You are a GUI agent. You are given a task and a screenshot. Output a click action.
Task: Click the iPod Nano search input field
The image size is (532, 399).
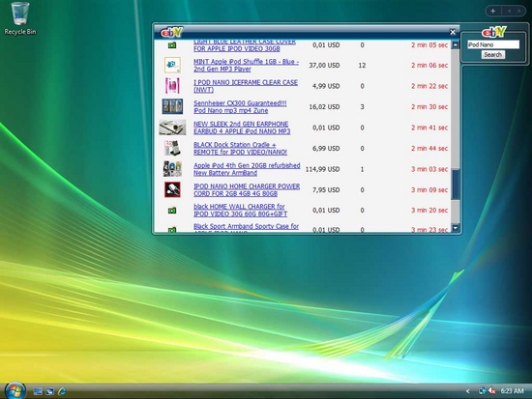tap(493, 44)
